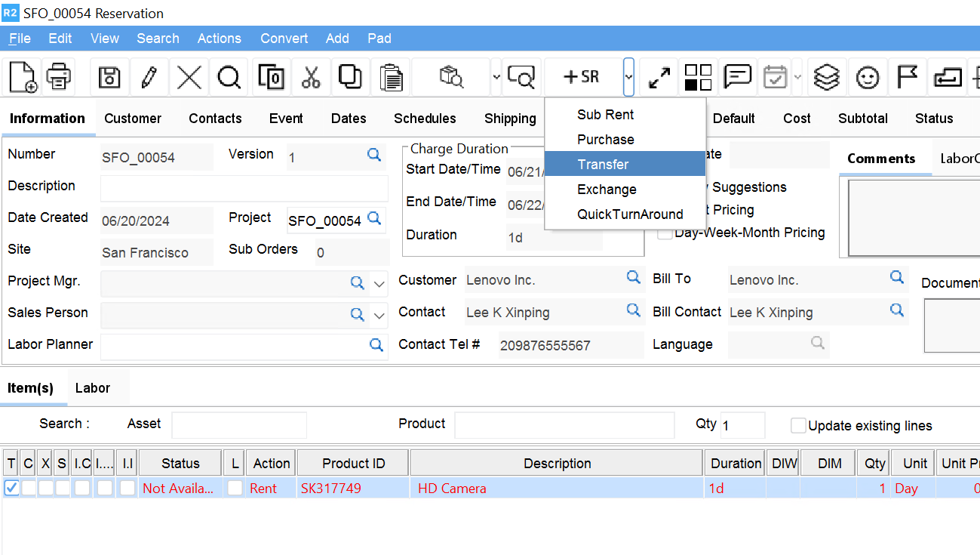Save the reservation using the floppy disk icon
980x555 pixels.
(111, 76)
